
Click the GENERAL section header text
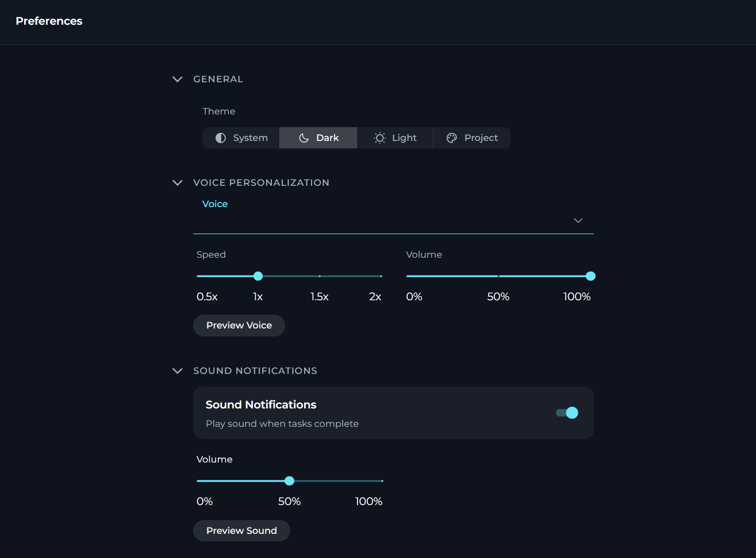(218, 79)
